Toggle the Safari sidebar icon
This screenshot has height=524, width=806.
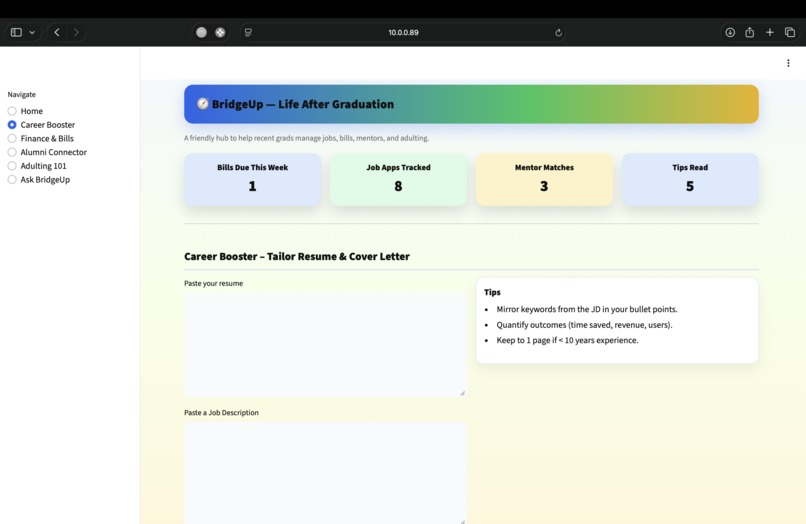(x=16, y=32)
